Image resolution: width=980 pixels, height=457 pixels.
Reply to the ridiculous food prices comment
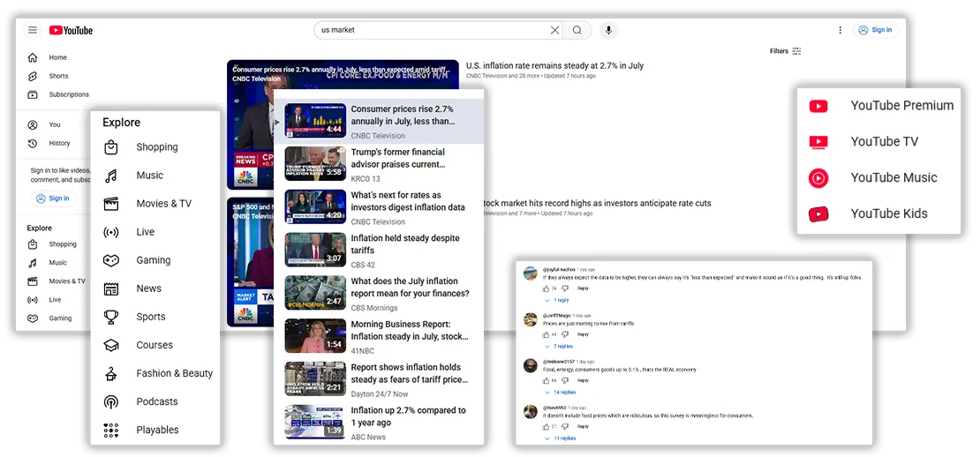tap(583, 426)
